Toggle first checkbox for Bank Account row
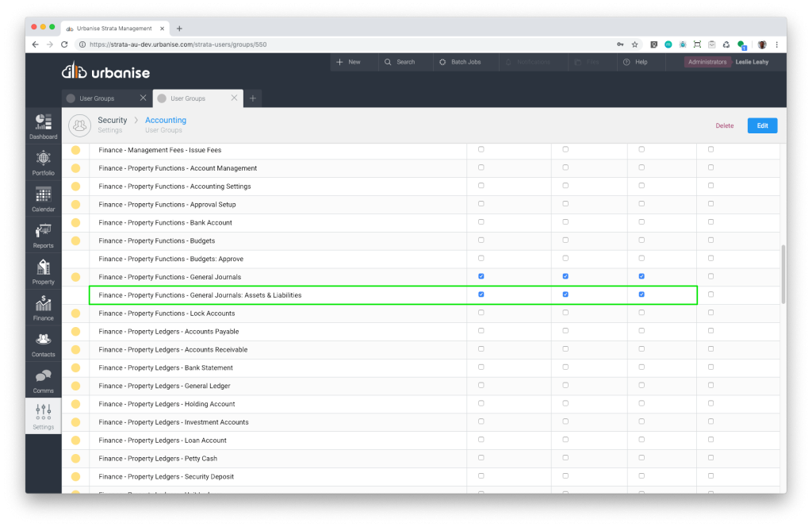Screen dimensions: 812x527 click(481, 222)
